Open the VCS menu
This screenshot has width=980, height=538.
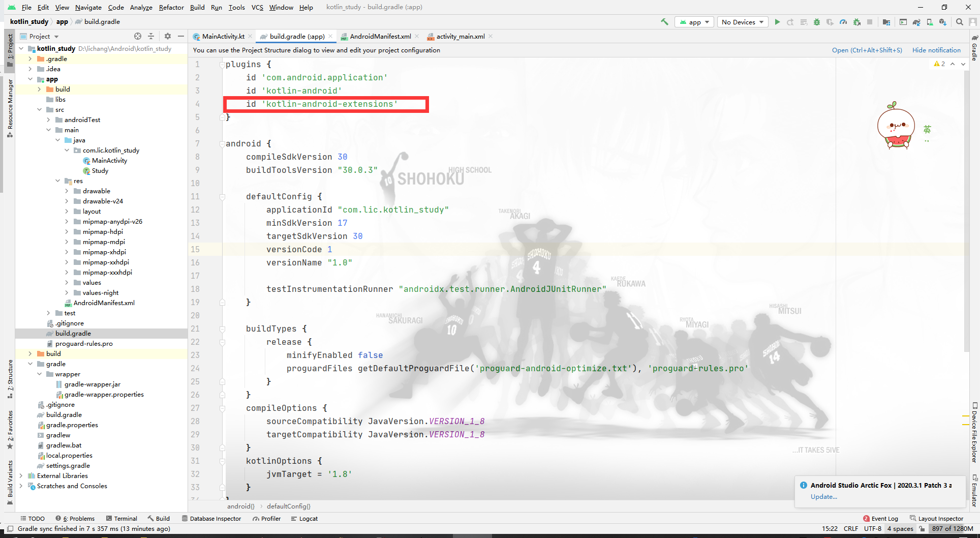257,7
